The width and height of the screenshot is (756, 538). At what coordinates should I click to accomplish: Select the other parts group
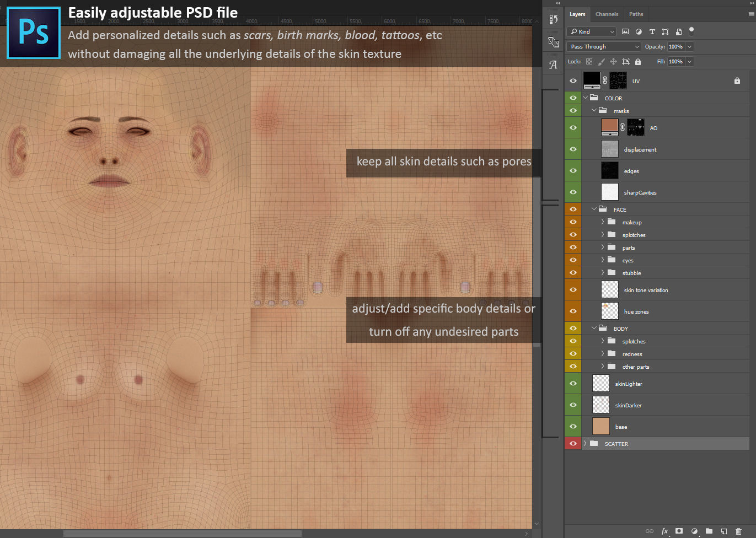(666, 366)
